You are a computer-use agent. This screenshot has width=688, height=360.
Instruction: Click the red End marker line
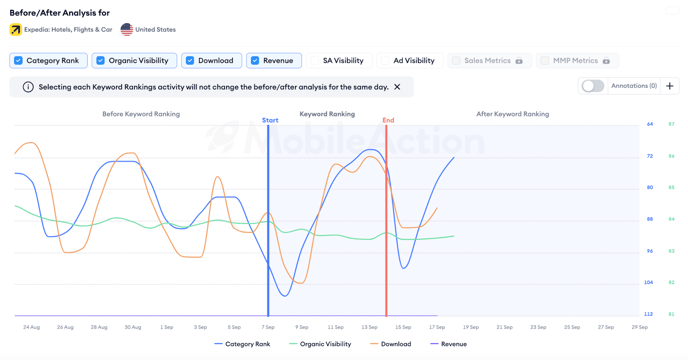[386, 220]
